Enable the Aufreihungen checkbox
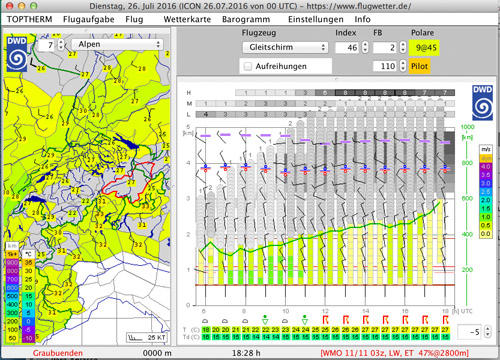 248,66
